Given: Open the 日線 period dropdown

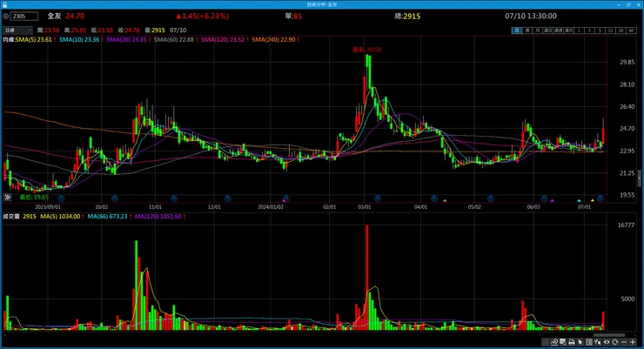Looking at the screenshot, I should [x=17, y=30].
